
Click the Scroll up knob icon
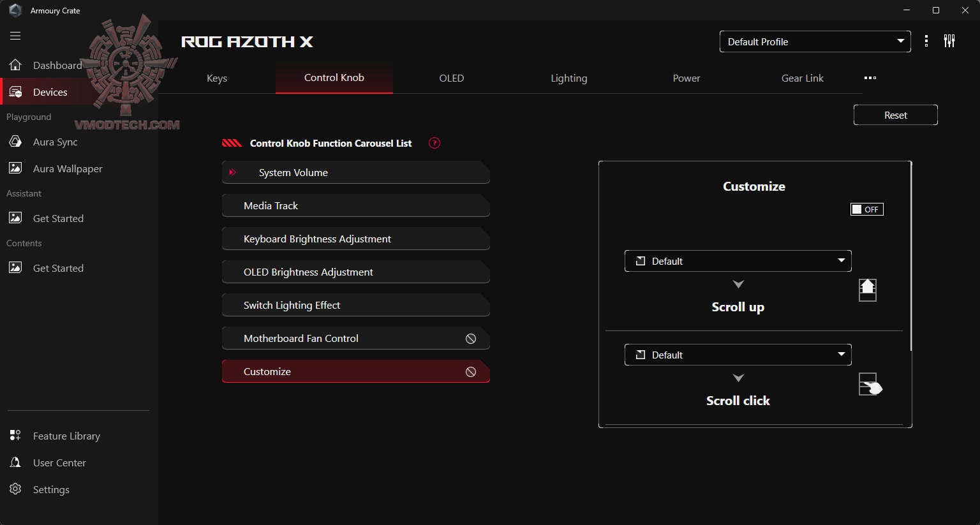tap(868, 290)
